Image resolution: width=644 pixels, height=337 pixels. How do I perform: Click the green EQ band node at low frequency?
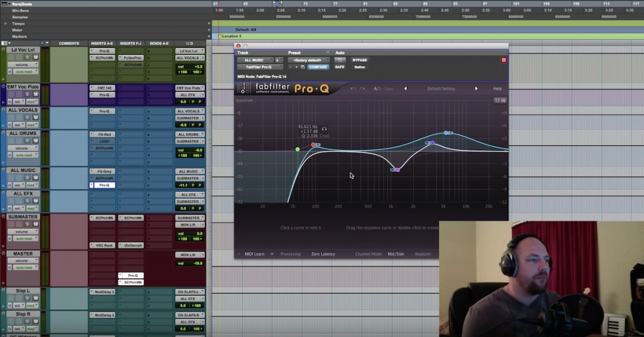(297, 150)
